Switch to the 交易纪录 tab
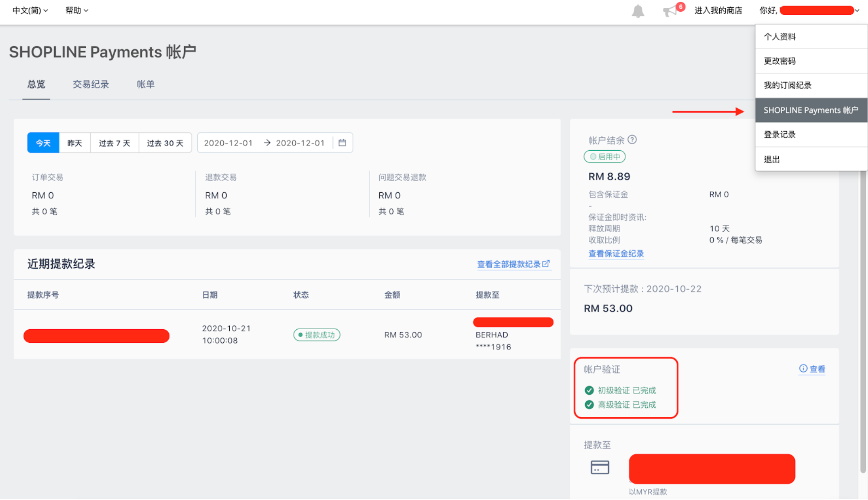 click(x=91, y=84)
